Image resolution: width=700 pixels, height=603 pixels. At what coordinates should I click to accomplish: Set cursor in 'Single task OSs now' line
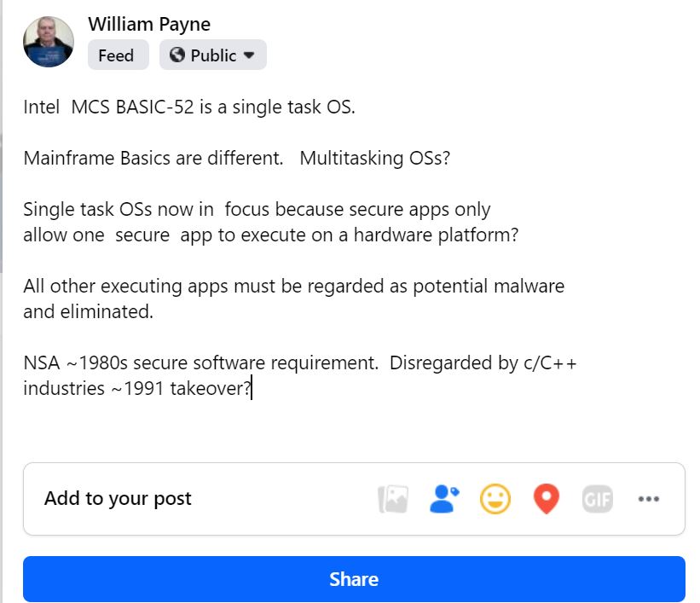point(257,210)
